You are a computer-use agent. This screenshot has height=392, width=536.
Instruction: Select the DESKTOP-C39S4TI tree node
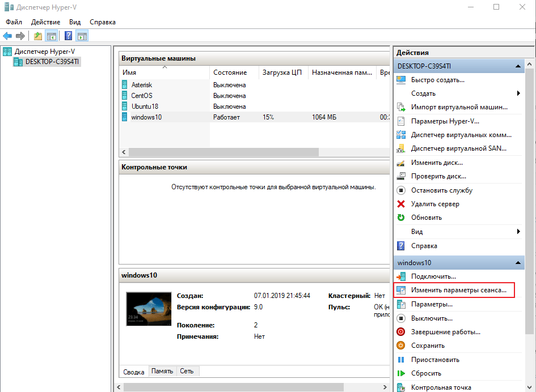(53, 62)
